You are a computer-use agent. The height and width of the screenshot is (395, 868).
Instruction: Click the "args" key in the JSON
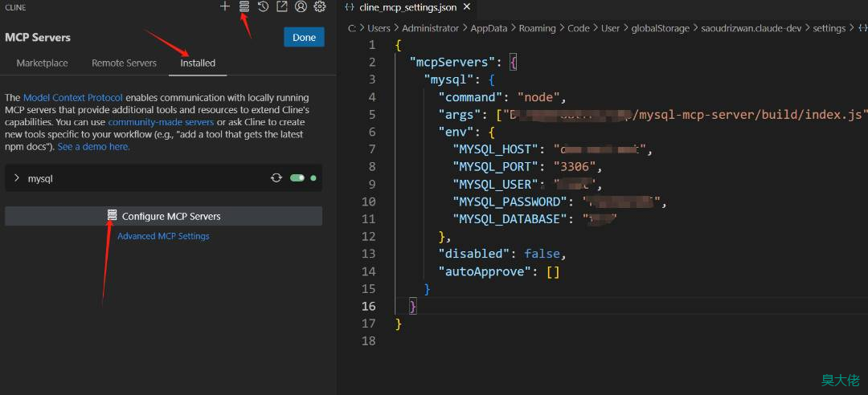point(460,115)
